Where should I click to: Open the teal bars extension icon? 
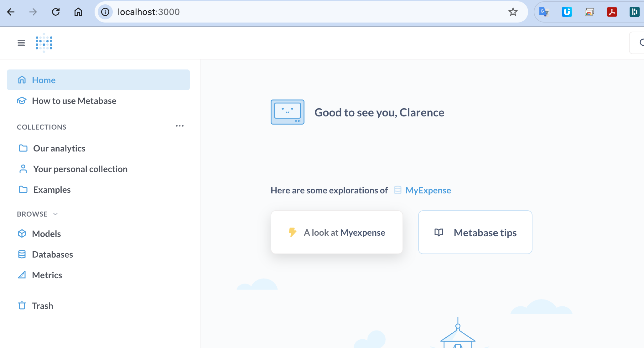pyautogui.click(x=634, y=12)
